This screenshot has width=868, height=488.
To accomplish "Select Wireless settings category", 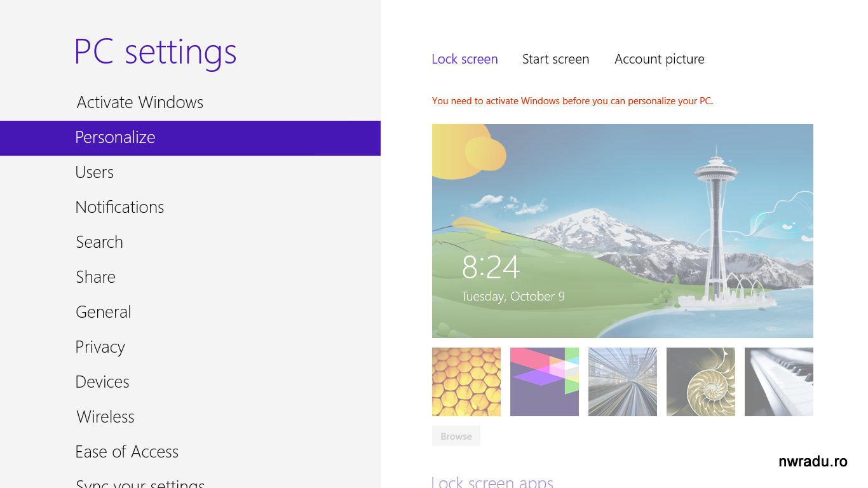I will coord(105,417).
